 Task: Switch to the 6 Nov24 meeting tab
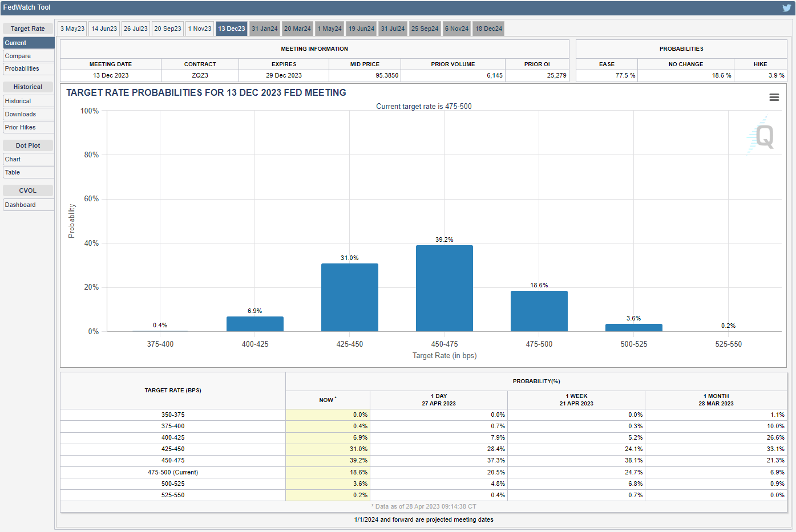pos(457,29)
